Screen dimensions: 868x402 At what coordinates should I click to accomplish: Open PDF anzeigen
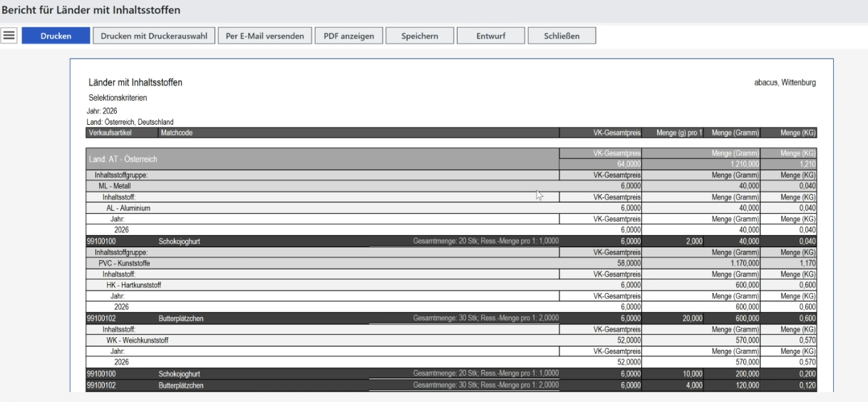348,36
